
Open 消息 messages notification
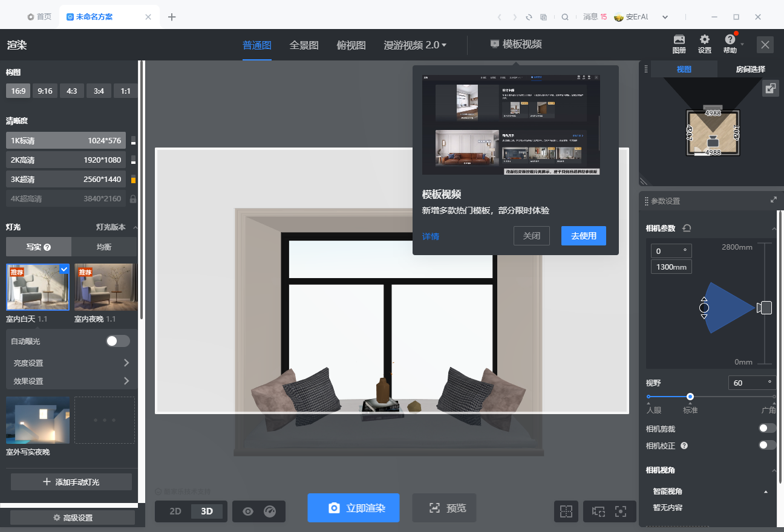click(595, 17)
